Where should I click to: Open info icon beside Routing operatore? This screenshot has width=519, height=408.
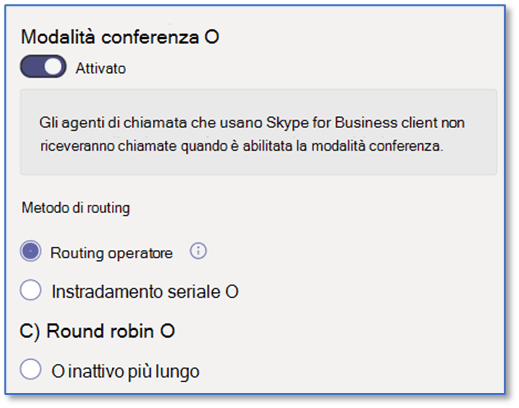(x=198, y=251)
